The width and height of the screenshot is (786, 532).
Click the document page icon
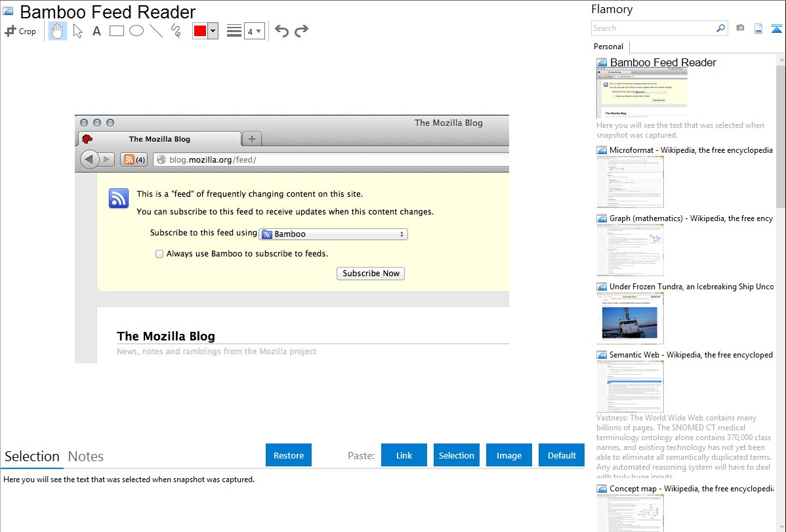[x=758, y=28]
